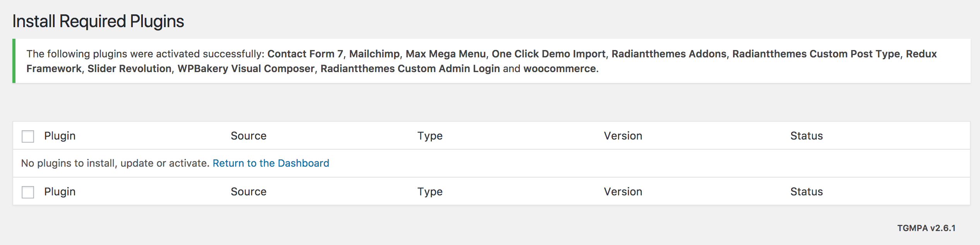This screenshot has width=980, height=245.
Task: Click the TGMPA v2.6.1 version text
Action: (x=926, y=228)
